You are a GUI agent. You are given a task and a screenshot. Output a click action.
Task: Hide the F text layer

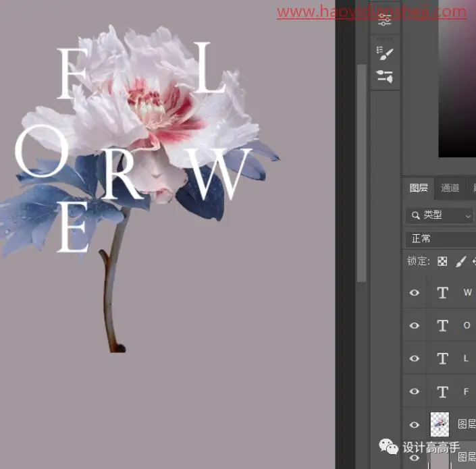coord(415,391)
